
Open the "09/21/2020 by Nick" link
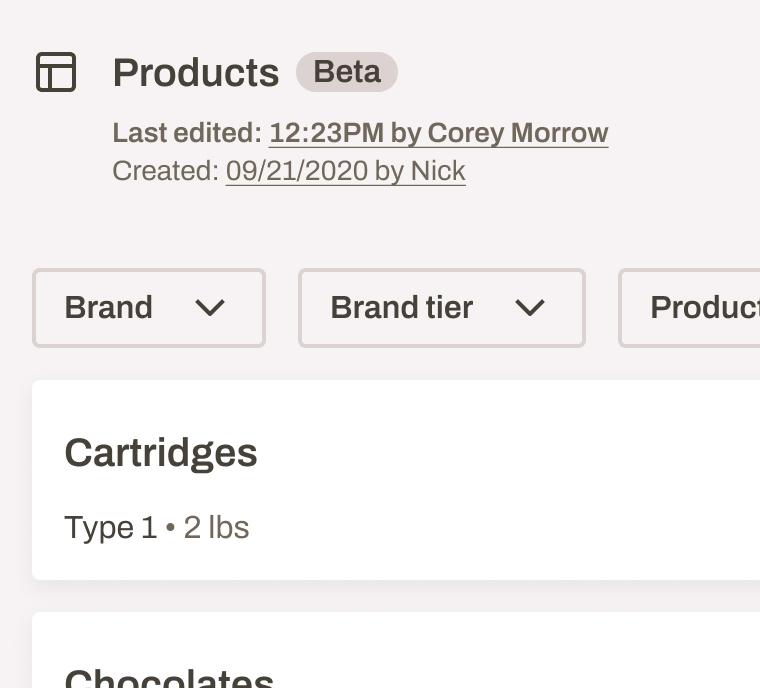345,171
